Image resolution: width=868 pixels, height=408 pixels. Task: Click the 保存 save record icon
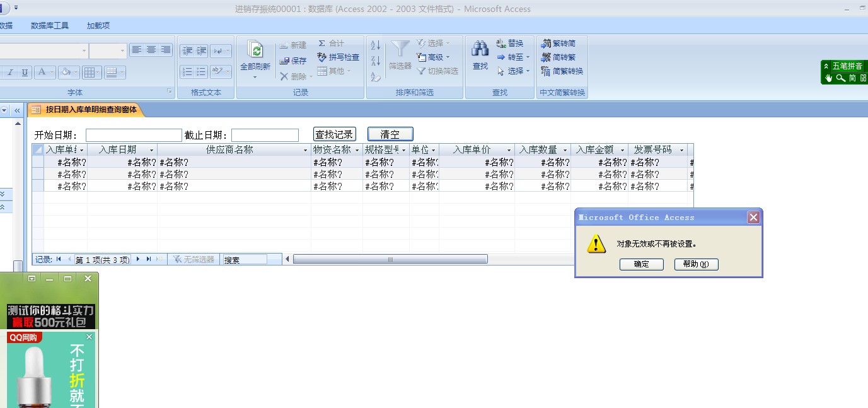[284, 61]
